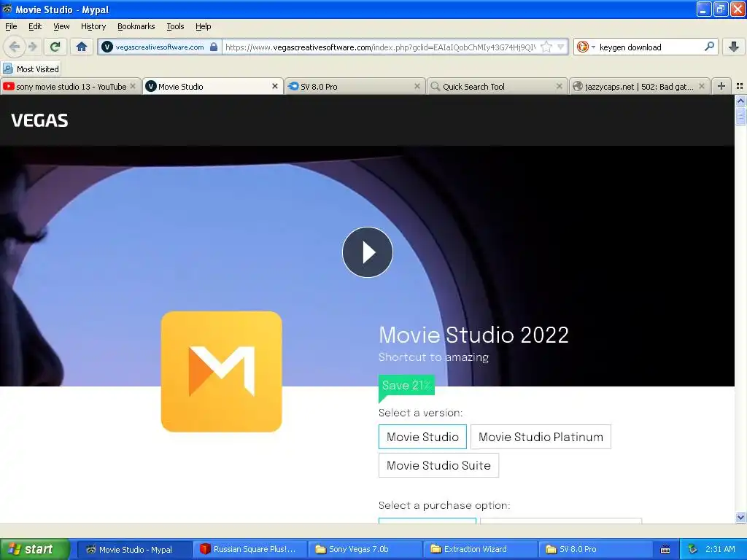The width and height of the screenshot is (747, 560).
Task: Select the Movie Studio Platinum version
Action: pos(541,437)
